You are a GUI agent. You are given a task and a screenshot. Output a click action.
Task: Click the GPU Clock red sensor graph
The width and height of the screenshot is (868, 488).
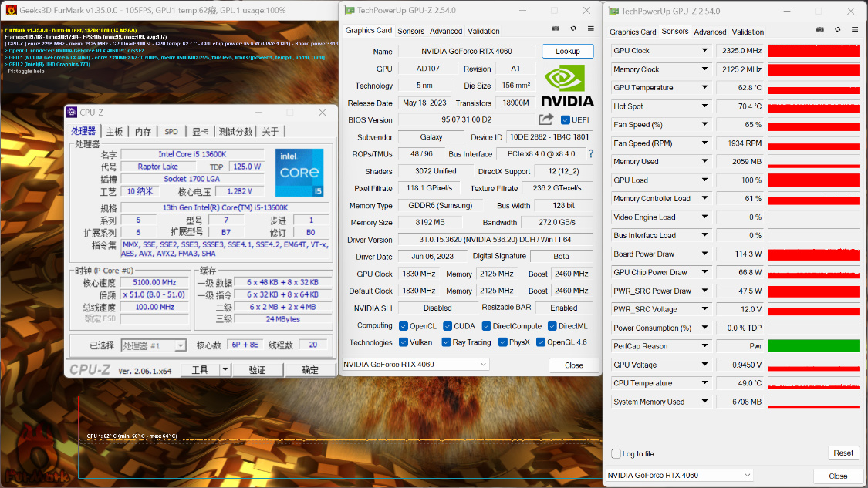(813, 50)
